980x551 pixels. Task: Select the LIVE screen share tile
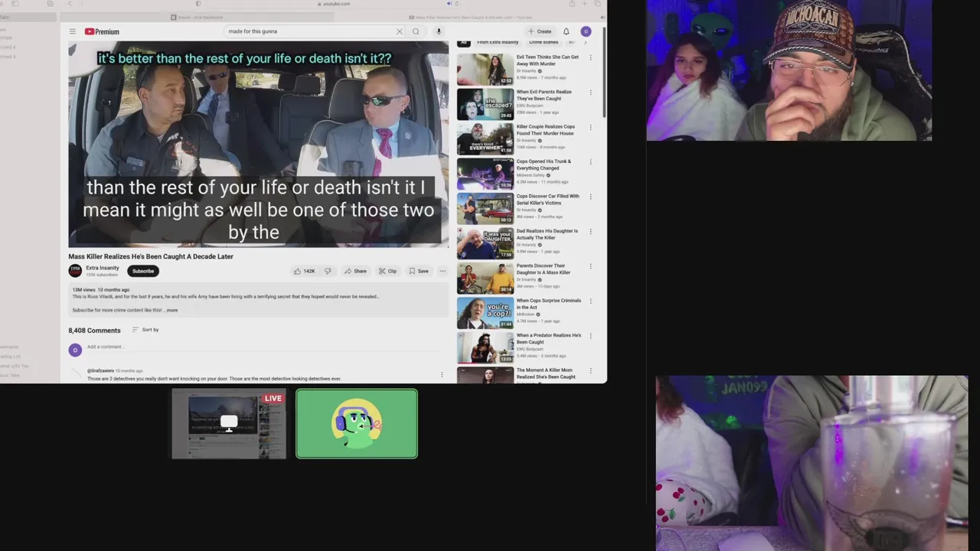(x=229, y=424)
